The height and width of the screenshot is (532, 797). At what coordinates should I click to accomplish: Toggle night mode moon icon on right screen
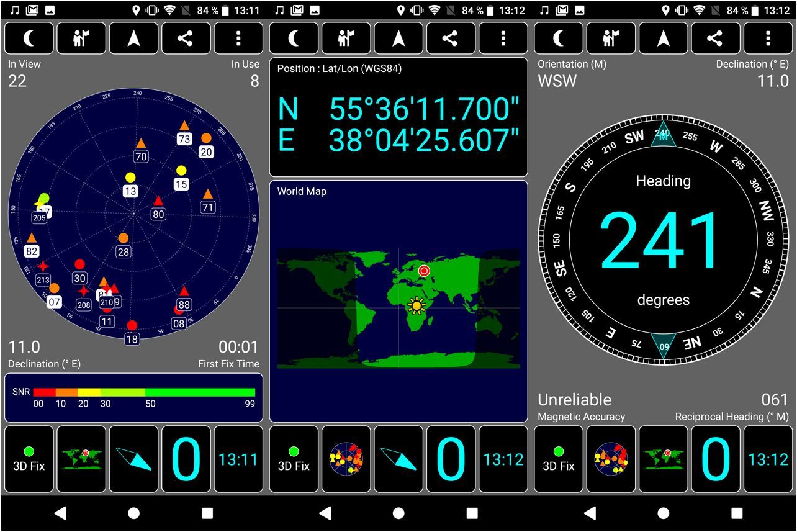pos(559,38)
